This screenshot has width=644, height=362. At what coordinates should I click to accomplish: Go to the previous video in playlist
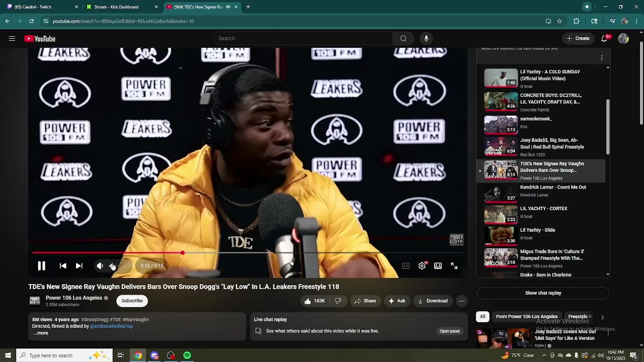[x=63, y=266]
